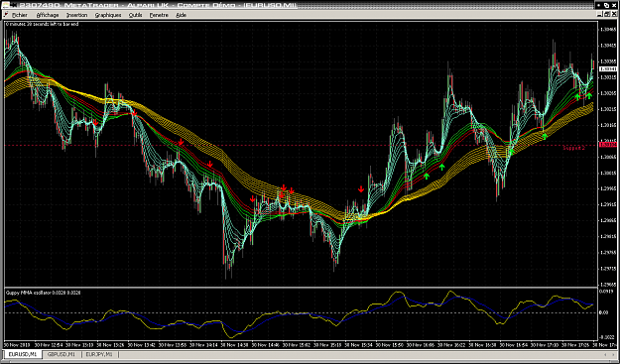Open the Graphiques menu
This screenshot has height=364, width=620.
pyautogui.click(x=108, y=15)
